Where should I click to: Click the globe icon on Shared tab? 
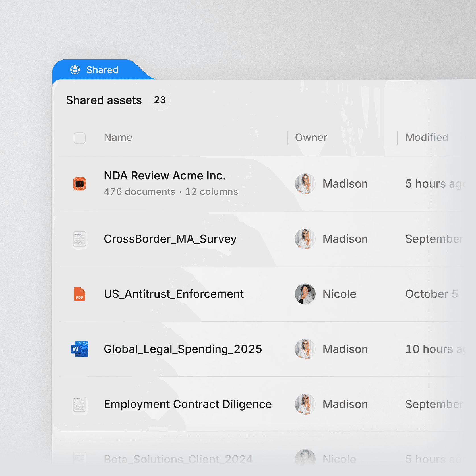click(x=75, y=70)
